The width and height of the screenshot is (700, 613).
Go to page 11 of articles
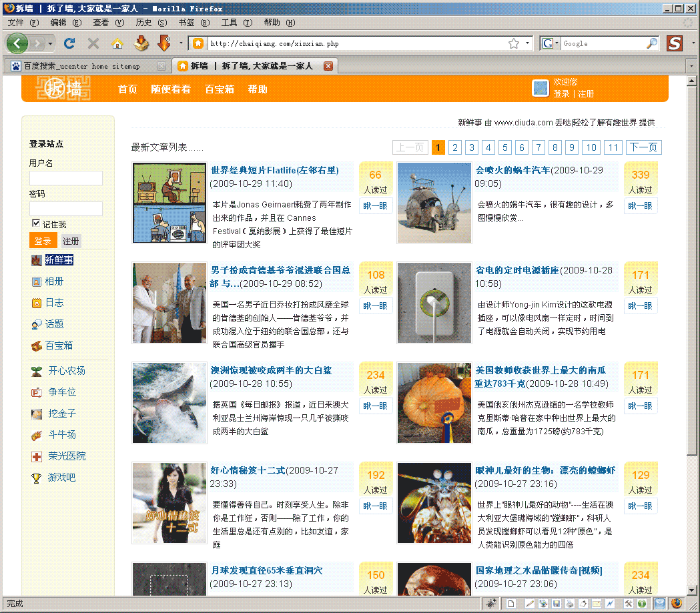(613, 147)
